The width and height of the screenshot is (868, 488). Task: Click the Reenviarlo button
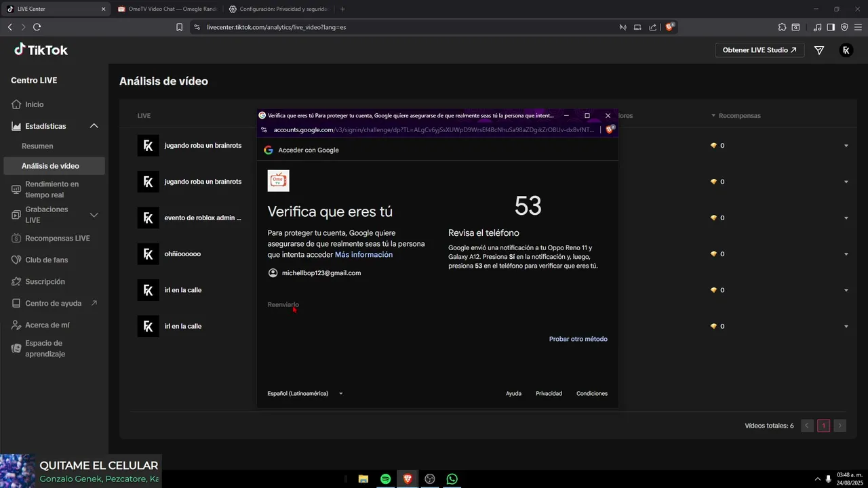coord(283,305)
